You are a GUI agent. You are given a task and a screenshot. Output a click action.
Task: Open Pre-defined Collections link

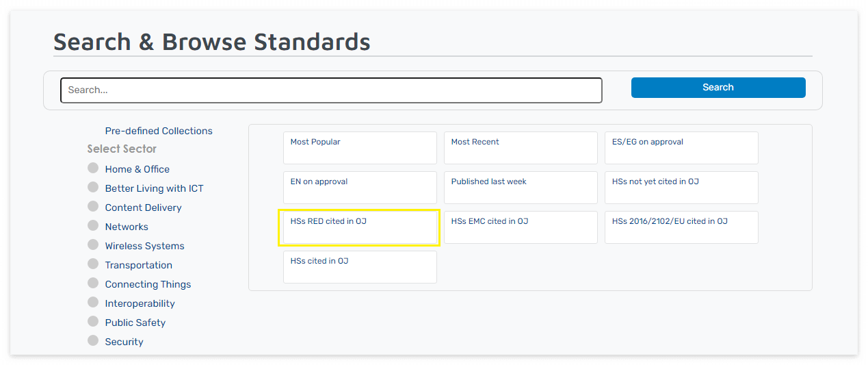[159, 131]
